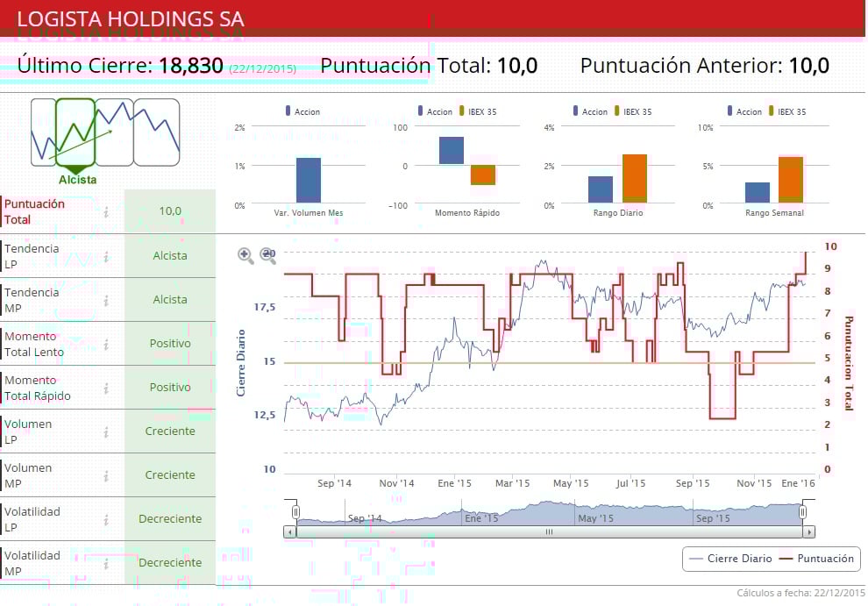Click orange IBEX 35 bar in Rango Diario
Image resolution: width=868 pixels, height=606 pixels.
(x=635, y=178)
